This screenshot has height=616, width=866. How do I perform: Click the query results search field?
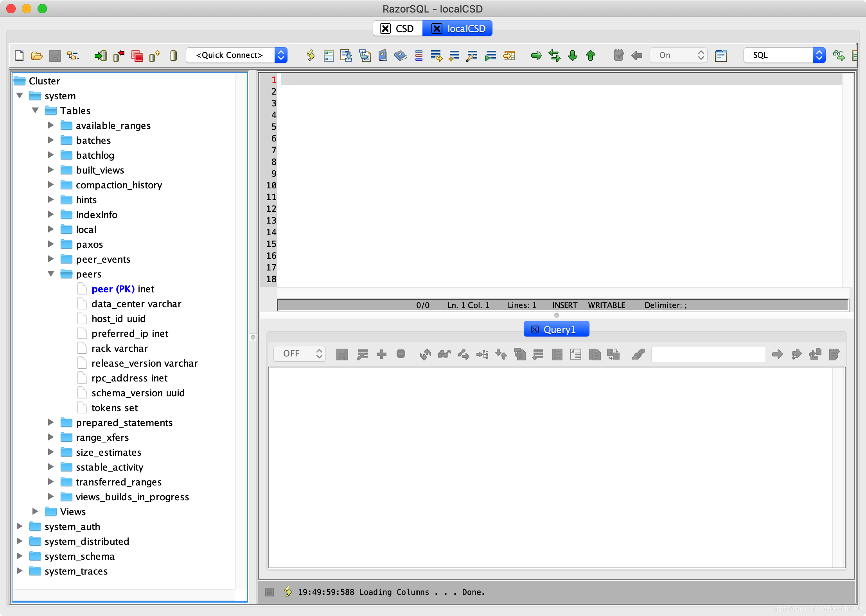[x=708, y=354]
